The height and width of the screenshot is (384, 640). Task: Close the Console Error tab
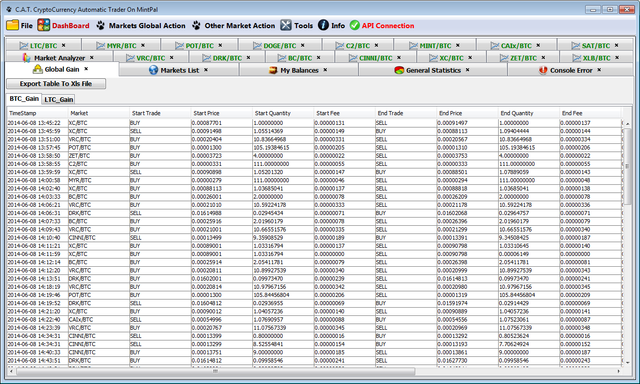[599, 70]
